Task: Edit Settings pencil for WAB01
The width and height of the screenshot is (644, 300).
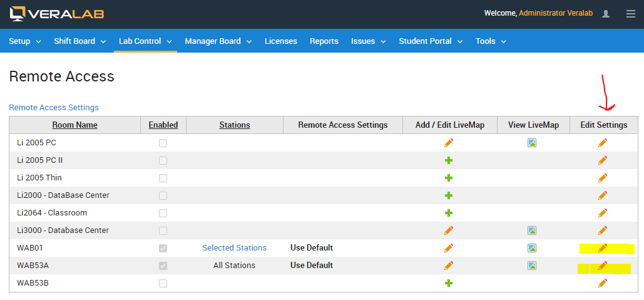Action: [603, 248]
